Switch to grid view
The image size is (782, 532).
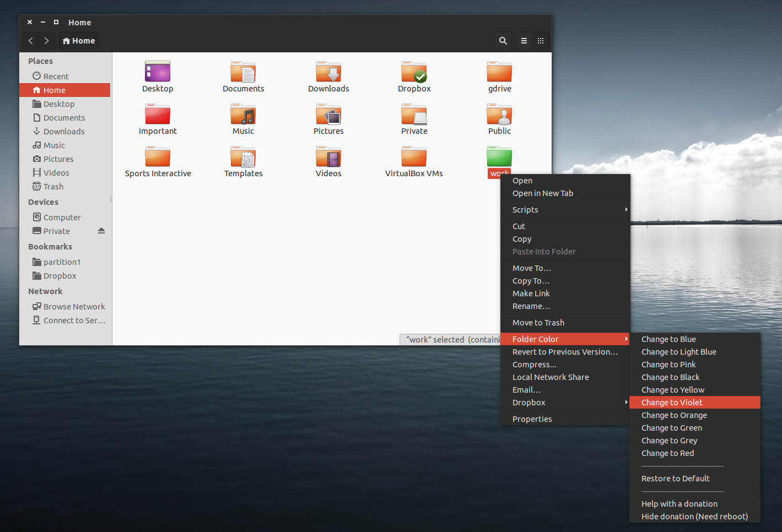540,40
